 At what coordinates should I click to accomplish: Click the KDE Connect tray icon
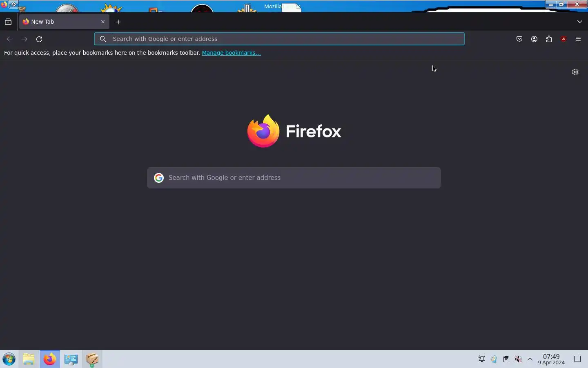pos(494,359)
